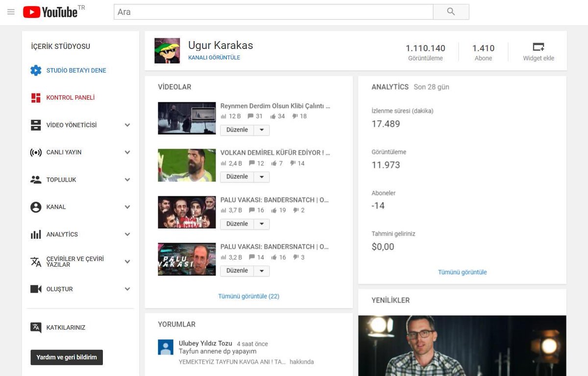
Task: Click likes icon of Volkan Demirel video
Action: click(x=274, y=164)
